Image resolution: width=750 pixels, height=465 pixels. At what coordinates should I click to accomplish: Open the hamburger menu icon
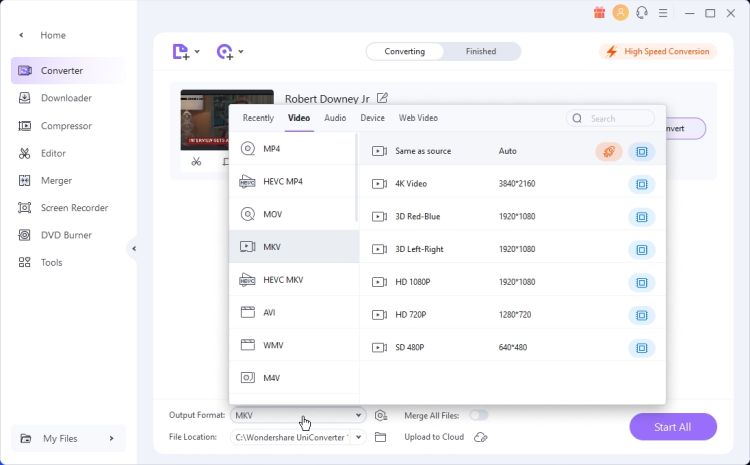[x=663, y=13]
